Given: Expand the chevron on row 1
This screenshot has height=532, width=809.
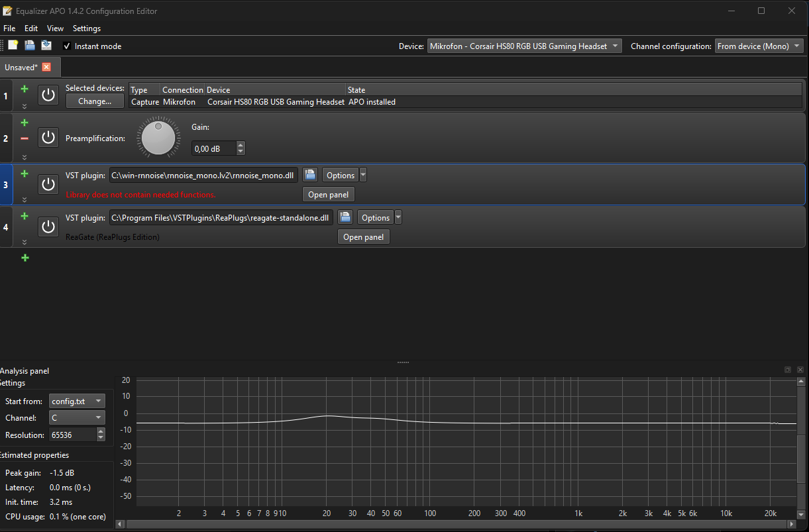Looking at the screenshot, I should (x=25, y=106).
